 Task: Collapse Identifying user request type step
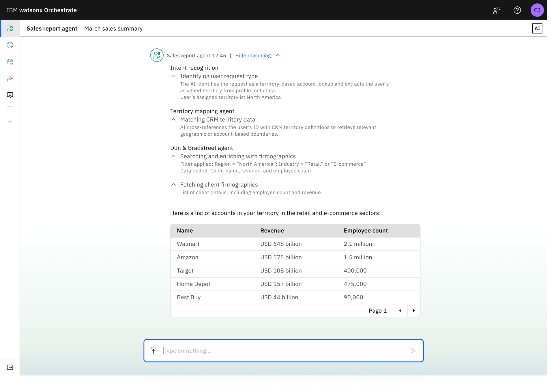(173, 76)
